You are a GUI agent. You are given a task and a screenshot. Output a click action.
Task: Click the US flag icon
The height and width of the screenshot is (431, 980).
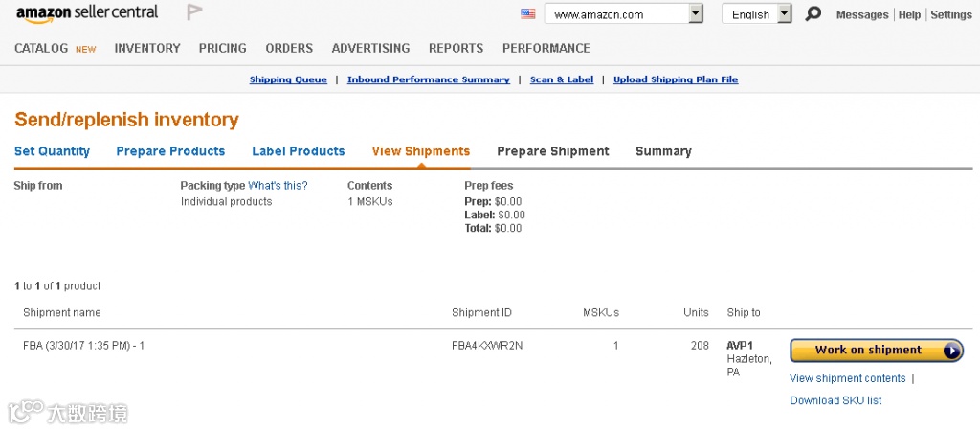528,14
